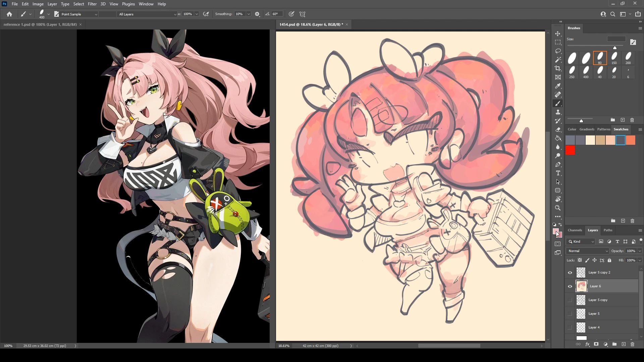Toggle Quick Mask mode

[558, 244]
